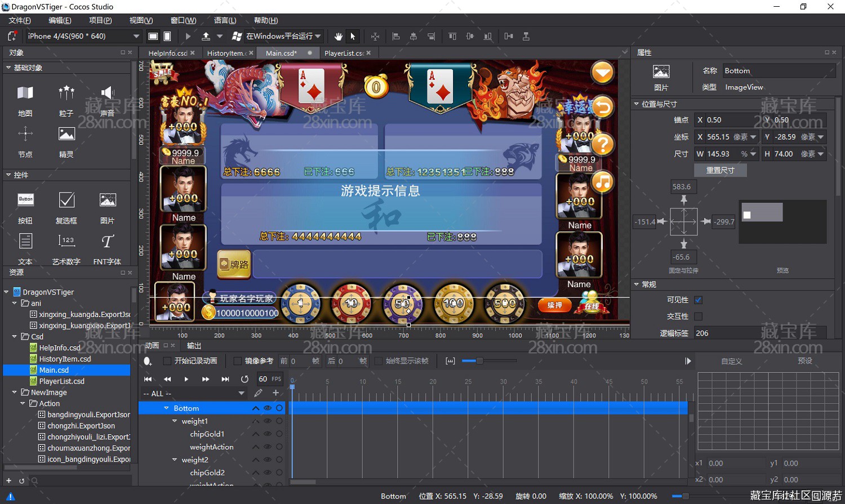The width and height of the screenshot is (845, 504).
Task: Collapse the NewImage folder
Action: pyautogui.click(x=15, y=393)
